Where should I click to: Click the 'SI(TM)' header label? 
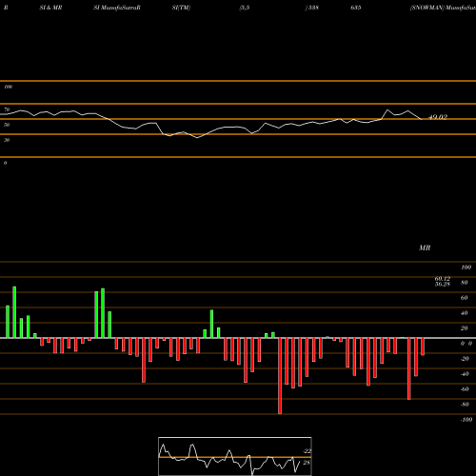[181, 8]
